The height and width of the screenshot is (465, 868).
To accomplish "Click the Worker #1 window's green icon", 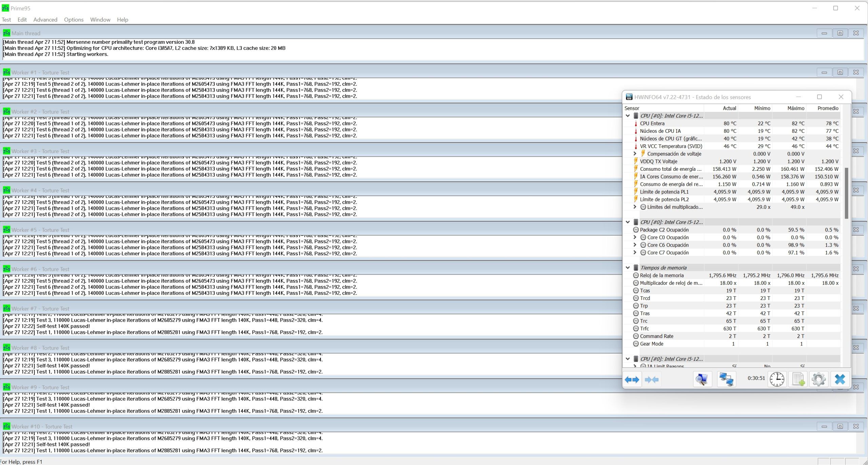I will coord(6,72).
